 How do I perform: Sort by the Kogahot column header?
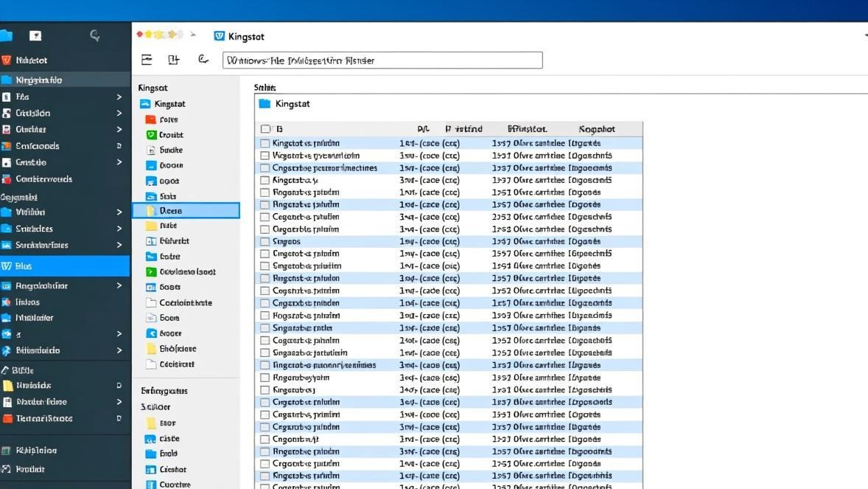coord(597,129)
